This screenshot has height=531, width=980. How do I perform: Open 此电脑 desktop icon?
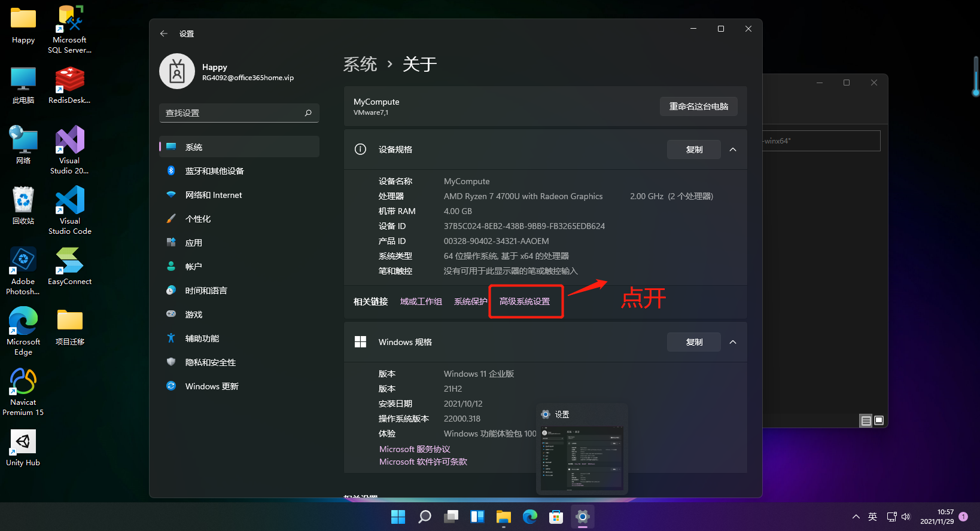(23, 86)
